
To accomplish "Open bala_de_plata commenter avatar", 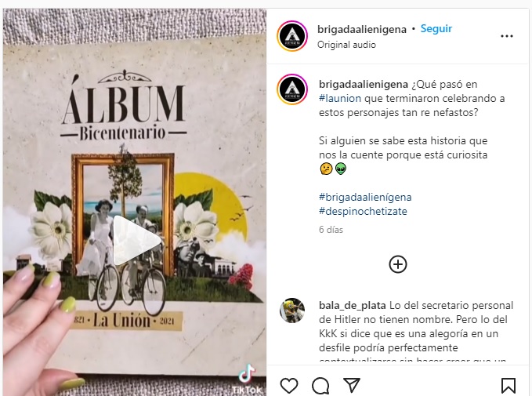I will [x=292, y=311].
